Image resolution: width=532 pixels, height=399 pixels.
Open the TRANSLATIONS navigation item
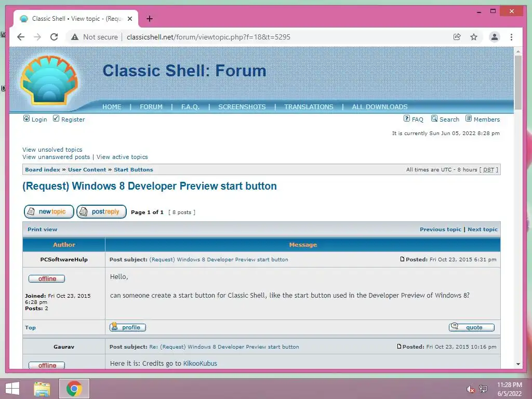click(x=309, y=107)
